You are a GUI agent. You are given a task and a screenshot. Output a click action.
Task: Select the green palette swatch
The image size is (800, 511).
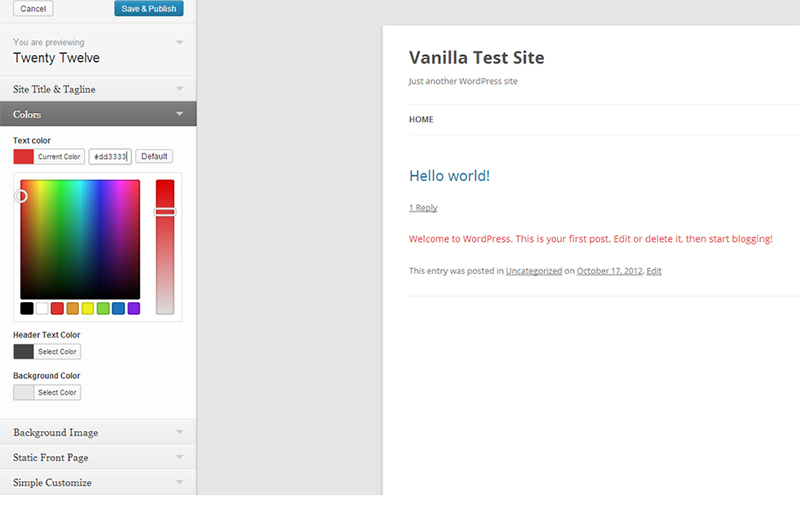(103, 308)
